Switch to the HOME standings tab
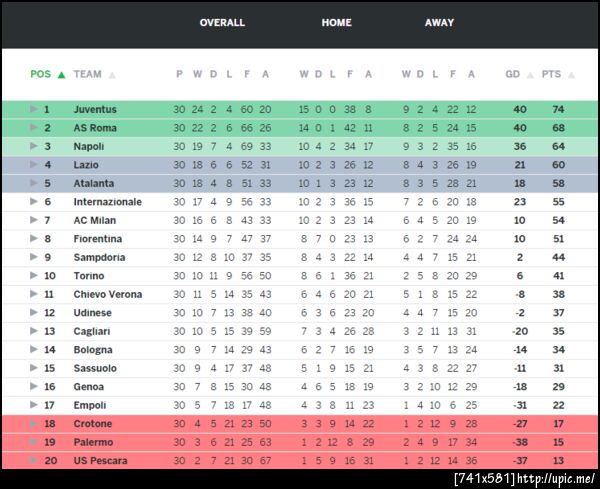Viewport: 600px width, 489px height. [x=336, y=23]
